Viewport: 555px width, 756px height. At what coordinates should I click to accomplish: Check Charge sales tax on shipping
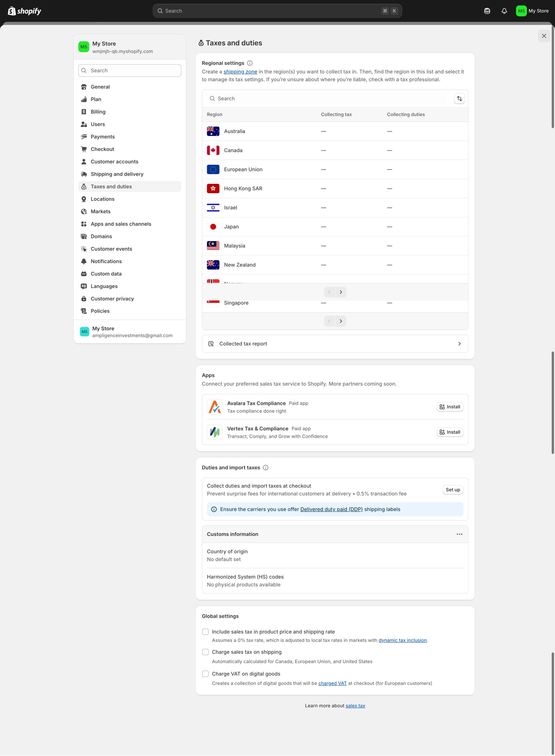point(205,652)
